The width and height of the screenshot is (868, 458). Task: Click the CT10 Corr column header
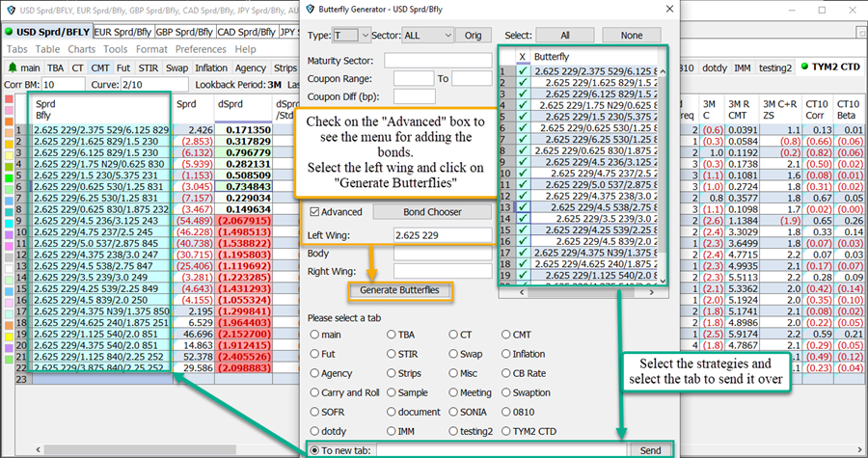[817, 110]
